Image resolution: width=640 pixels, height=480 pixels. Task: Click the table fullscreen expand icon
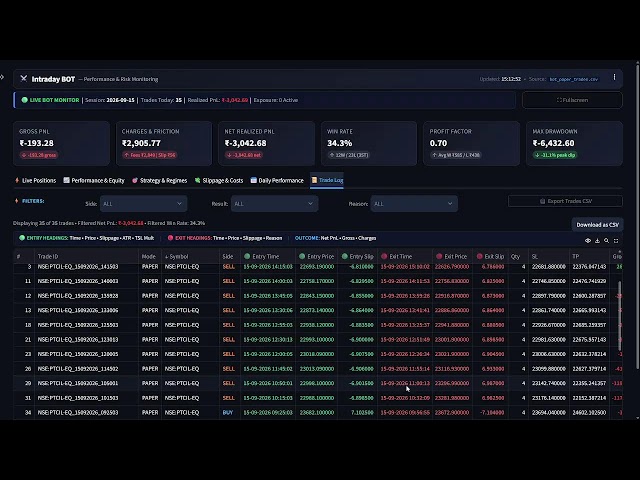coord(616,241)
